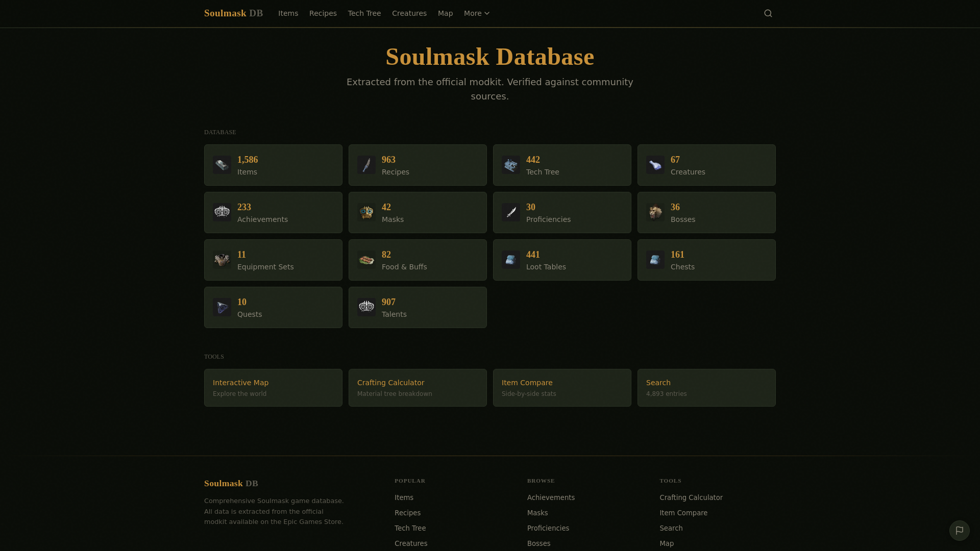The height and width of the screenshot is (551, 980).
Task: Follow the footer Masks link
Action: coord(537,513)
